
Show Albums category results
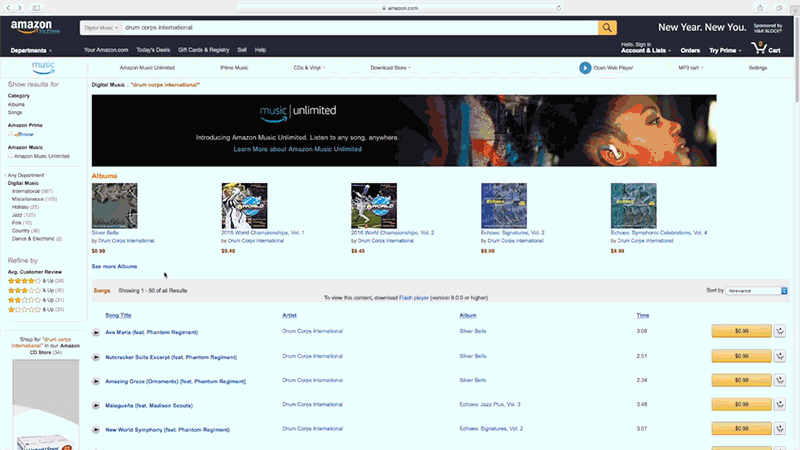(16, 105)
